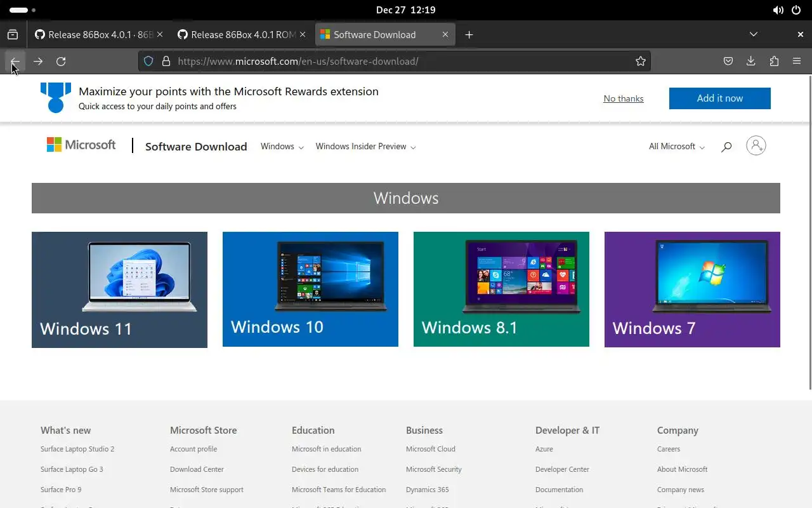Open the Dynamics 365 footer link
The width and height of the screenshot is (812, 508).
click(x=428, y=490)
